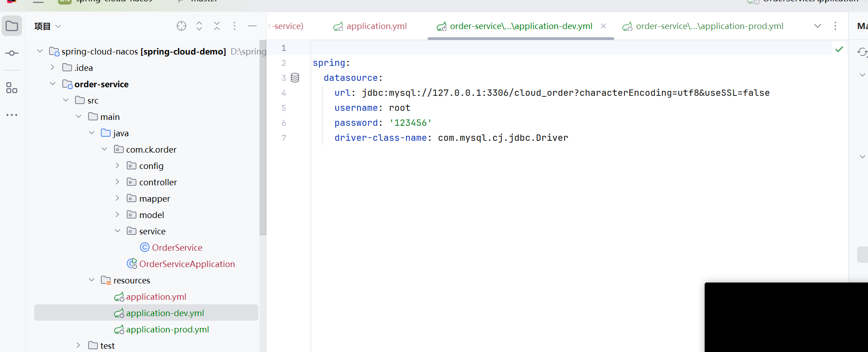This screenshot has width=868, height=352.
Task: Click the spring: key on line 2
Action: point(331,63)
